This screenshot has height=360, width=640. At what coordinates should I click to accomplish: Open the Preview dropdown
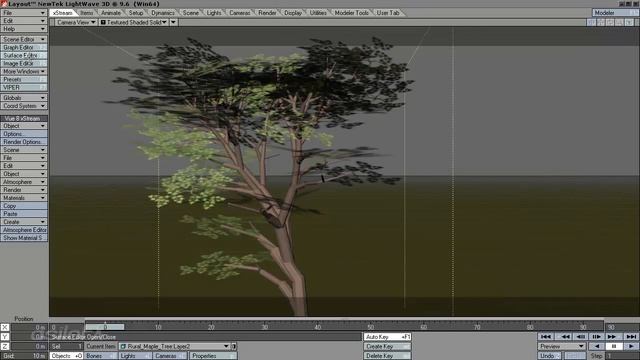(x=562, y=346)
